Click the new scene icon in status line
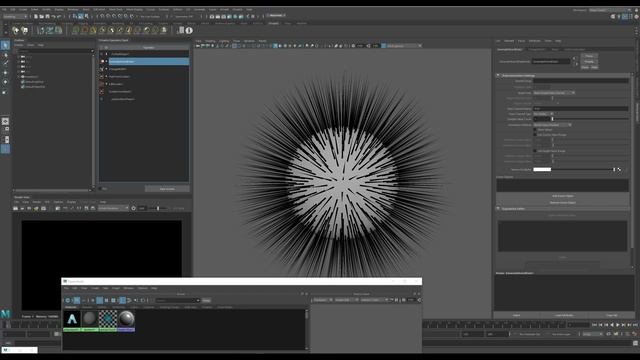Image resolution: width=640 pixels, height=360 pixels. click(36, 16)
